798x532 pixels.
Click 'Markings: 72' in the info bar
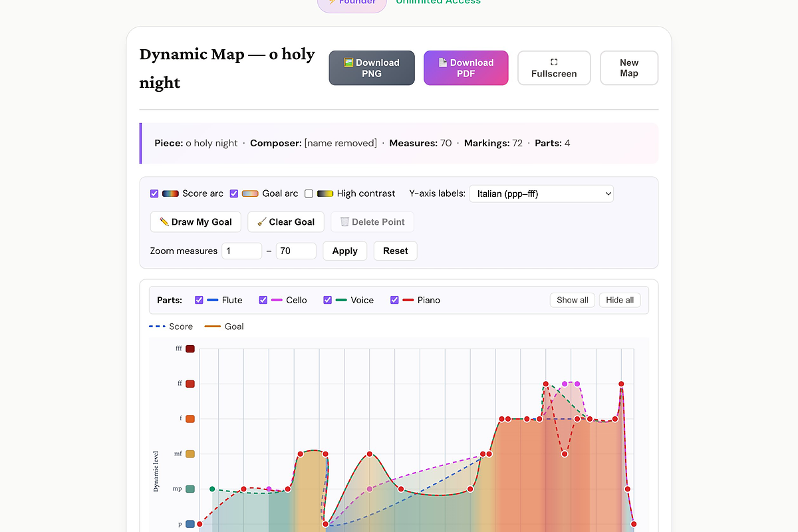493,143
